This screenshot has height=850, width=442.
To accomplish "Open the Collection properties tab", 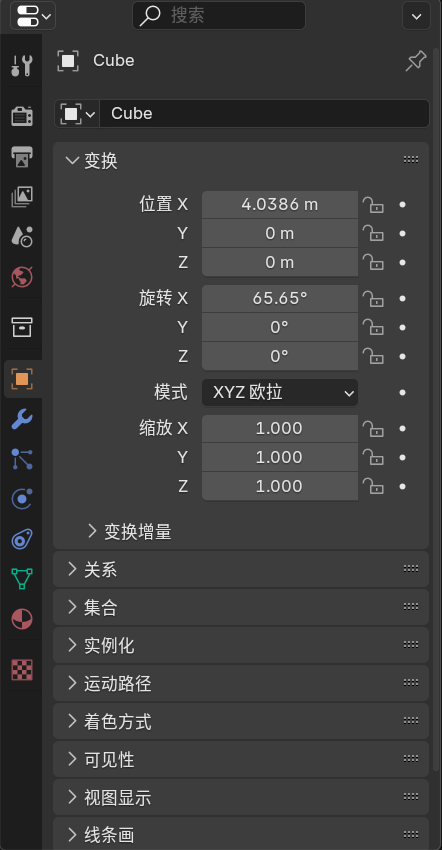I will 22,327.
